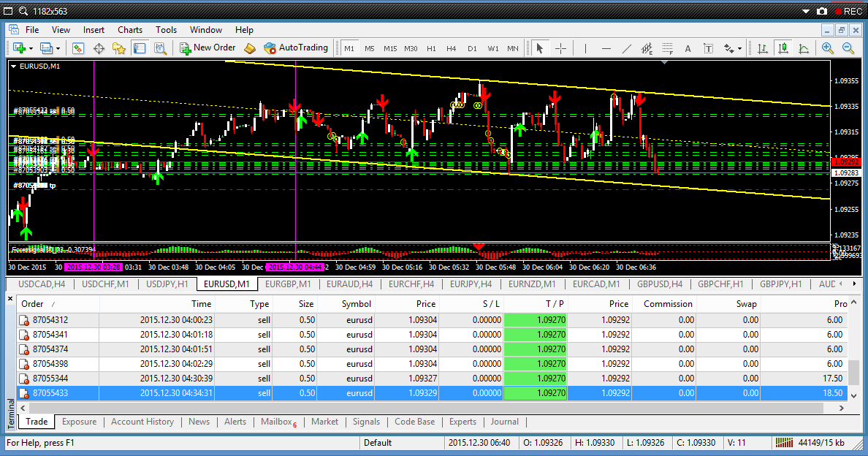Select the trendline tool
The image size is (868, 456).
626,48
